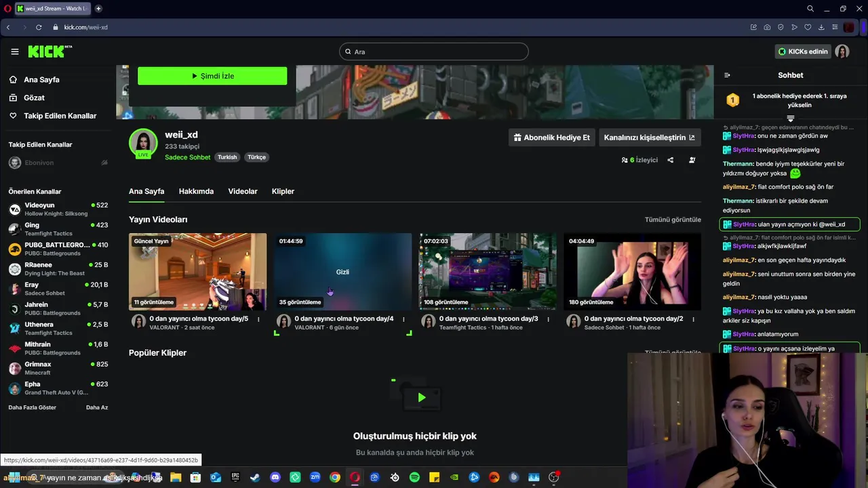Click the KICK logo
868x488 pixels.
click(50, 52)
